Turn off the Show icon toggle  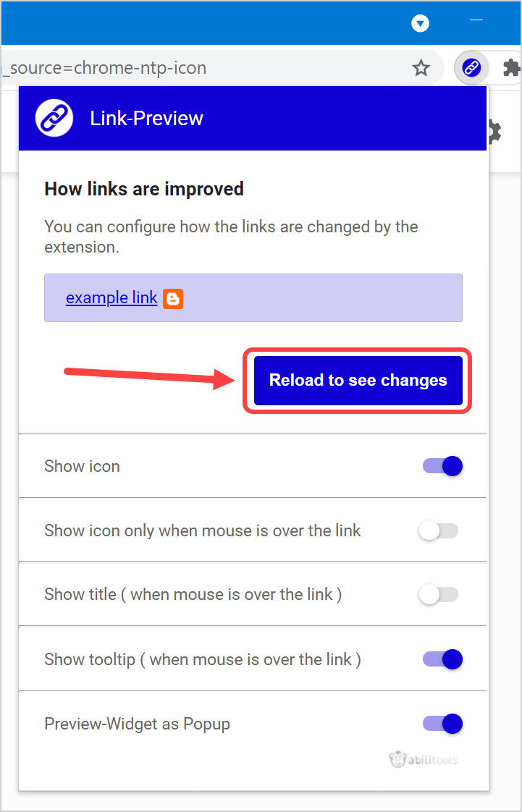pyautogui.click(x=442, y=466)
